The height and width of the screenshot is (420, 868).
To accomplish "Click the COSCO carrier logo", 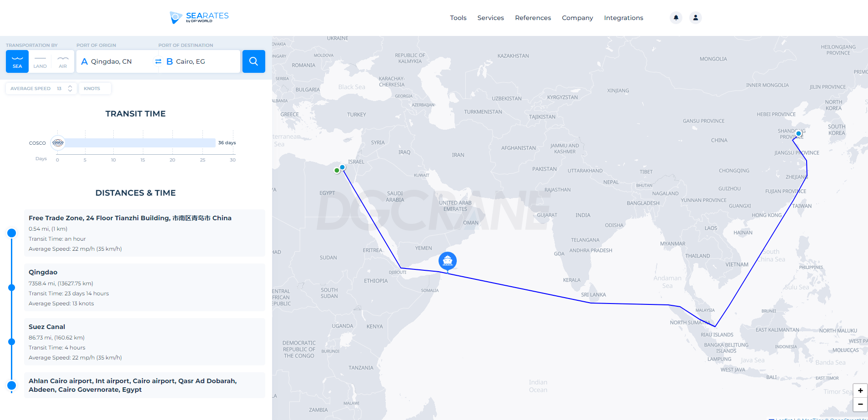I will 58,143.
